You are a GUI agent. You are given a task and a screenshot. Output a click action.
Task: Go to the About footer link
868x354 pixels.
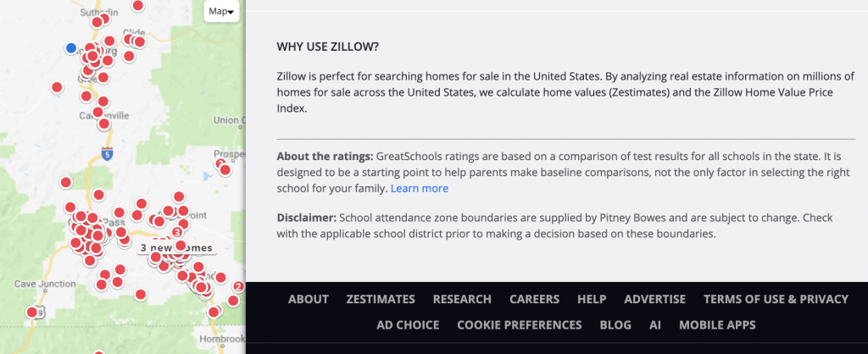(x=309, y=299)
